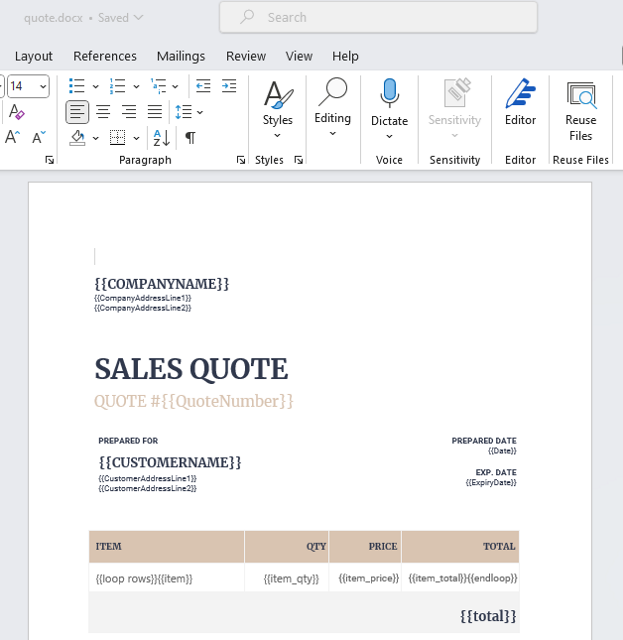623x640 pixels.
Task: Click the Borders icon
Action: [x=118, y=138]
